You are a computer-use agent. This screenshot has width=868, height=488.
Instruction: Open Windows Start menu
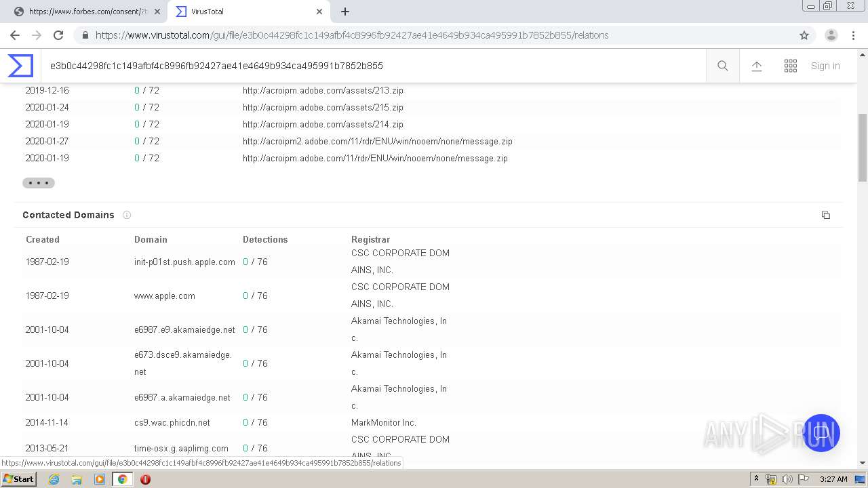pos(19,479)
